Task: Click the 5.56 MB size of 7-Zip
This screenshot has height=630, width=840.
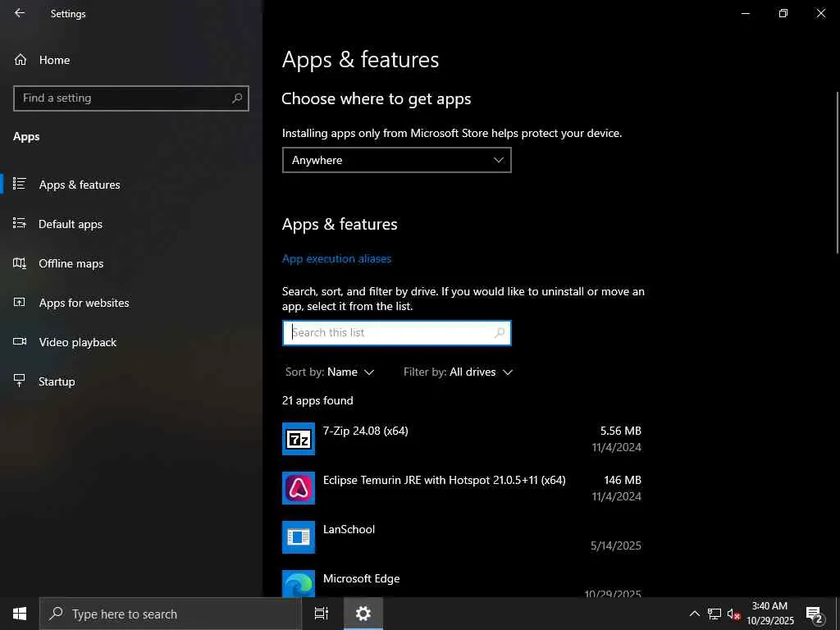Action: point(620,431)
